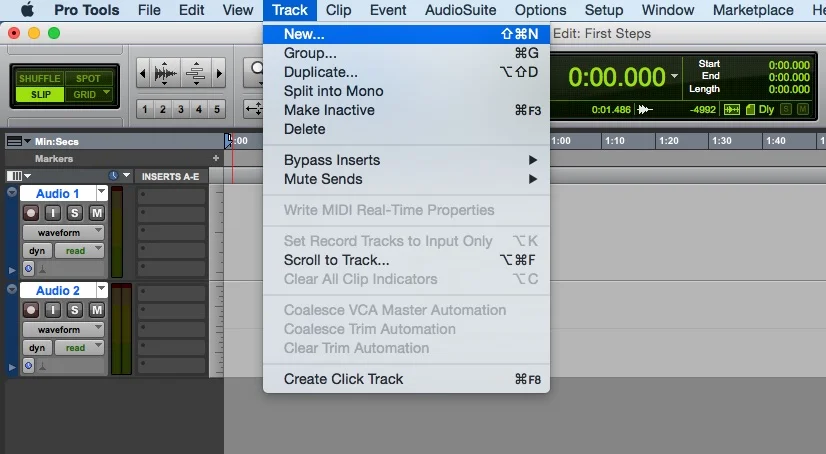Image resolution: width=826 pixels, height=454 pixels.
Task: Select Create Click Track menu item
Action: [x=406, y=379]
